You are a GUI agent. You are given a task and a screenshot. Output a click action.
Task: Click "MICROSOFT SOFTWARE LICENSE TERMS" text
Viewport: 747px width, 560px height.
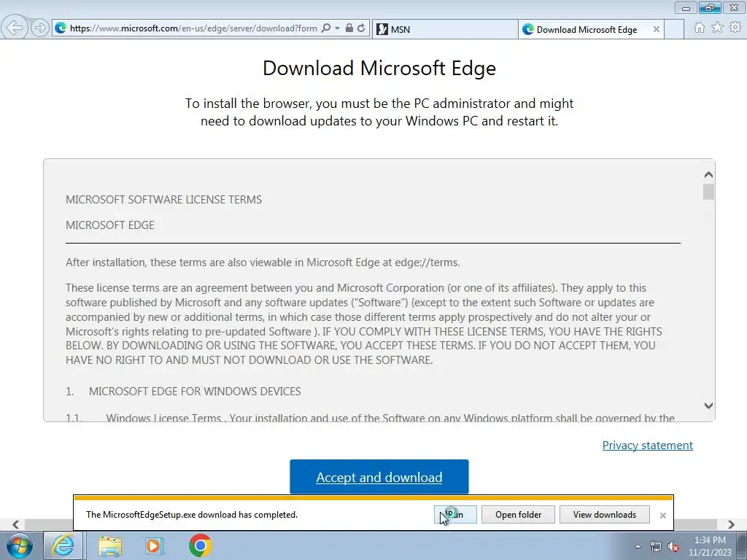(164, 200)
